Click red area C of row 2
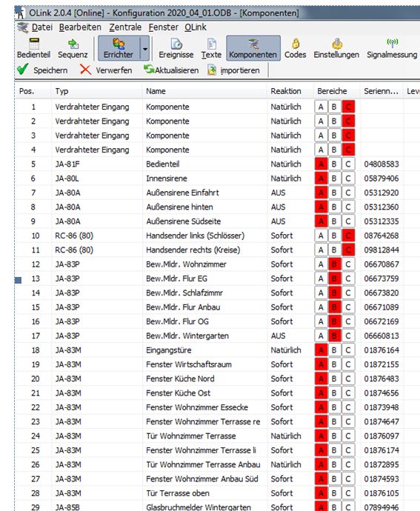Viewport: 420px width, 511px height. click(x=348, y=121)
